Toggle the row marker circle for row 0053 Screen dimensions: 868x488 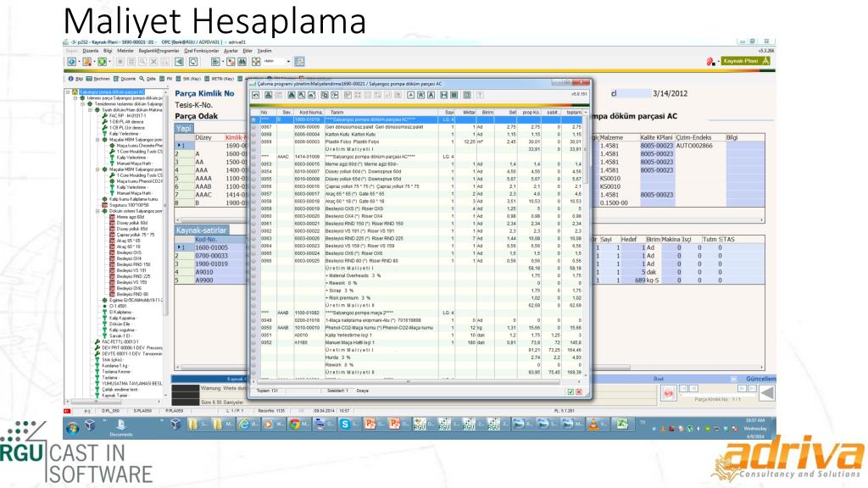tap(254, 164)
